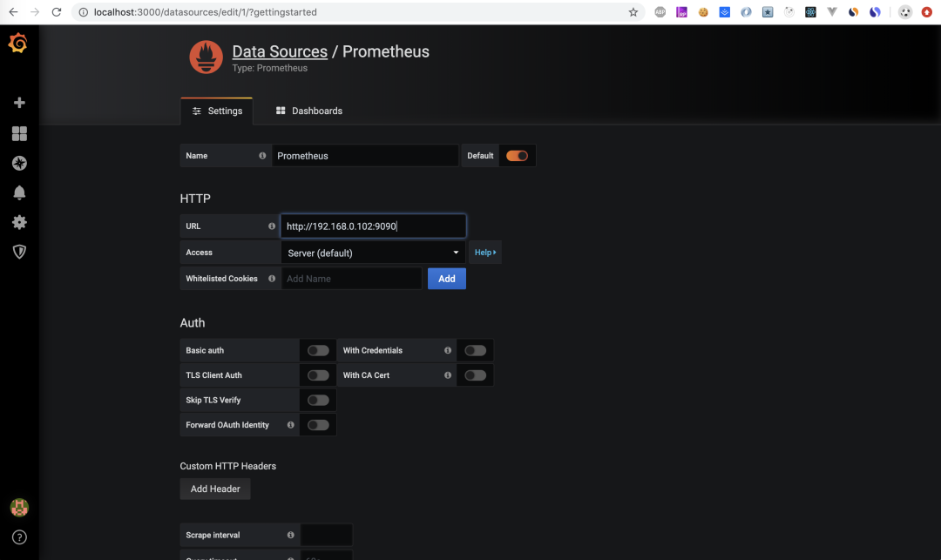Image resolution: width=941 pixels, height=560 pixels.
Task: Click the Prometheus flame logo
Action: [206, 57]
